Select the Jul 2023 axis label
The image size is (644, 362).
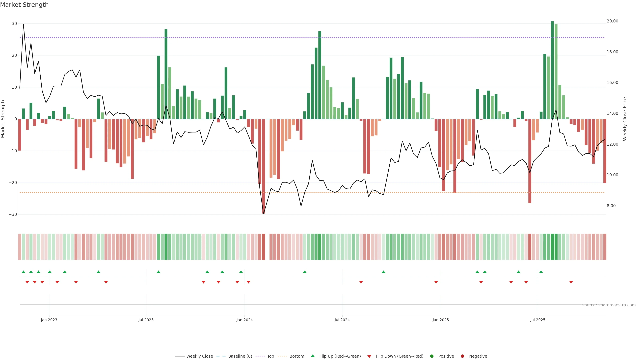146,320
